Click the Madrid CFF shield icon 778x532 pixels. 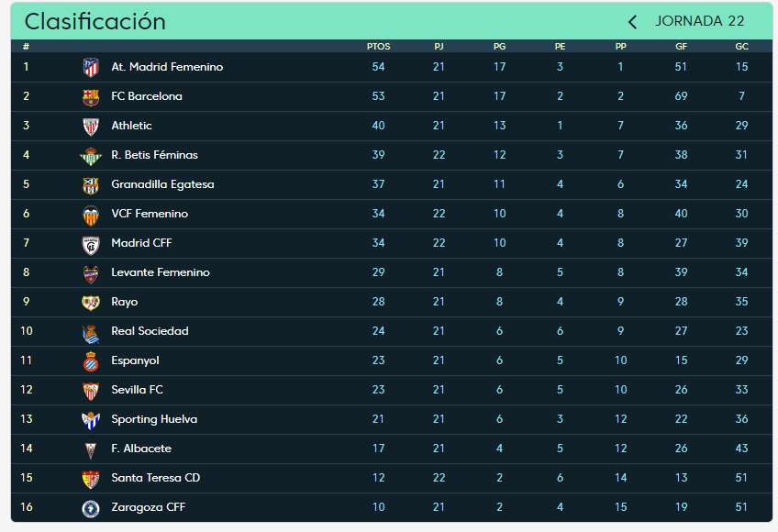tap(91, 244)
